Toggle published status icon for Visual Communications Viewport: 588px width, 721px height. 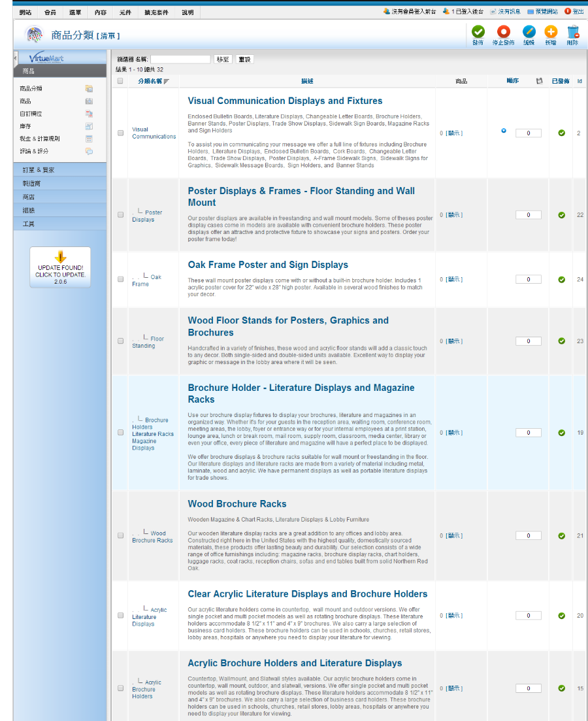pyautogui.click(x=561, y=133)
